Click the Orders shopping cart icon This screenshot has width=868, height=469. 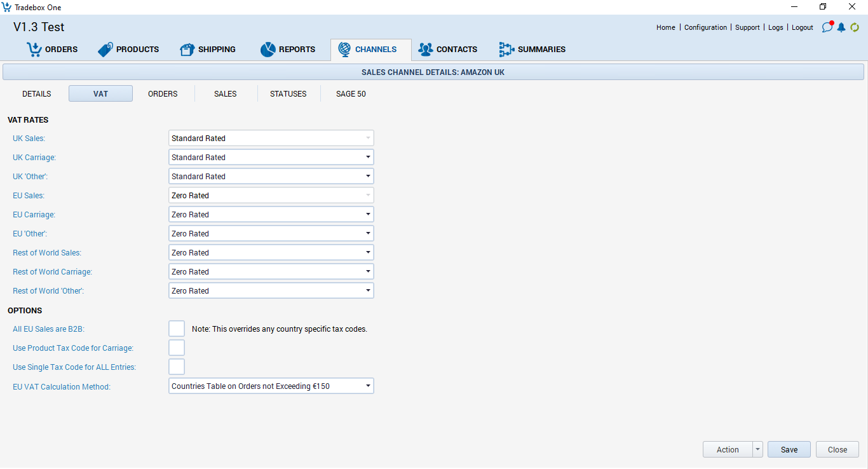[34, 50]
